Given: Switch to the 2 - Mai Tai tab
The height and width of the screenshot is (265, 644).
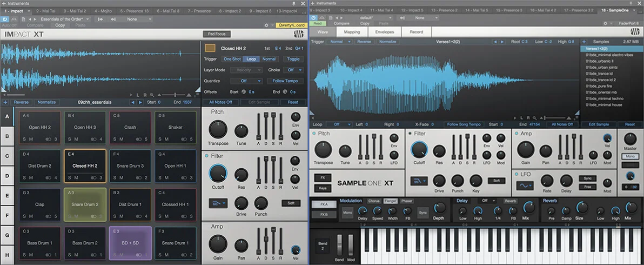Looking at the screenshot, I should click(x=46, y=11).
